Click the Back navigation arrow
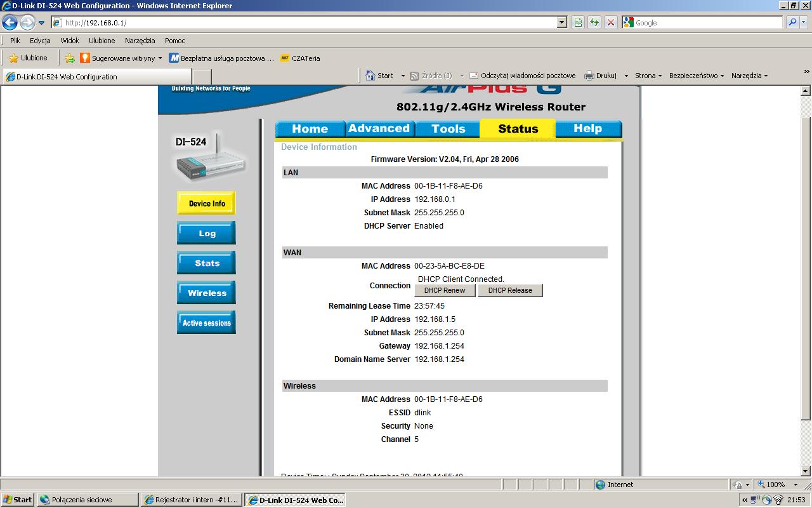 click(x=9, y=22)
